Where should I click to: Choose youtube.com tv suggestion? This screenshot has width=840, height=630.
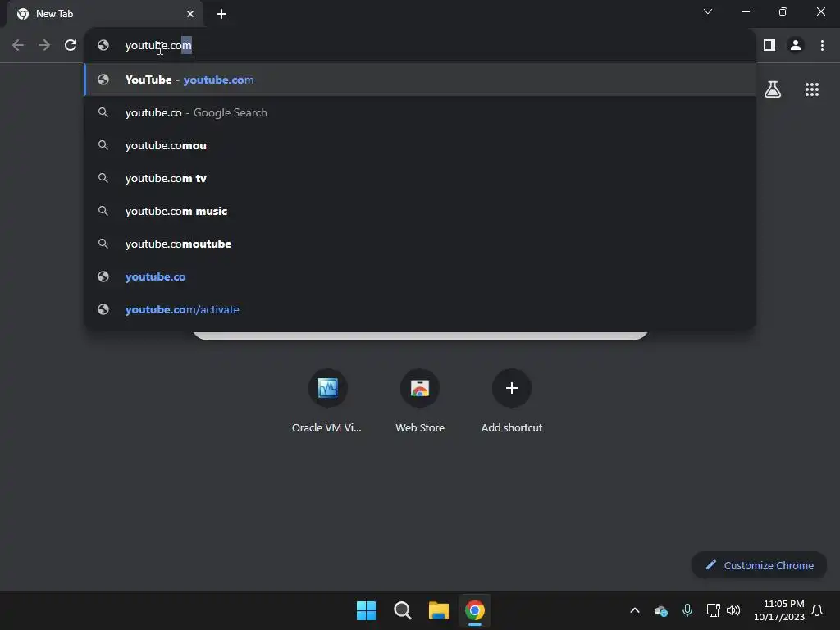(420, 178)
